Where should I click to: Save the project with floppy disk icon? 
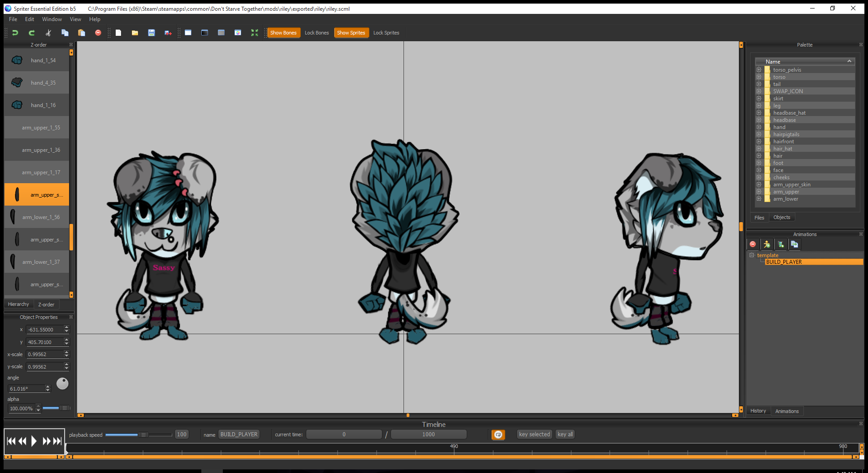click(x=152, y=33)
